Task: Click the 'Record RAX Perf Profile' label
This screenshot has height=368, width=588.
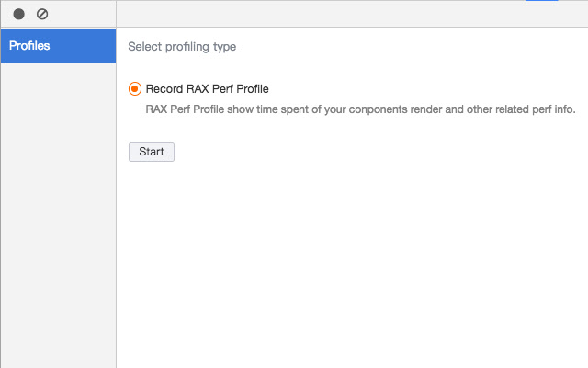Action: (207, 89)
